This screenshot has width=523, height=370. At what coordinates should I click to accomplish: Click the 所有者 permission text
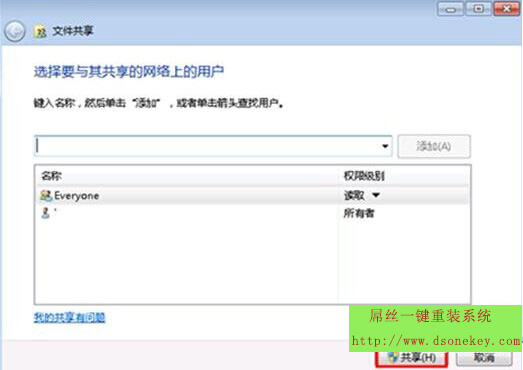(x=359, y=213)
